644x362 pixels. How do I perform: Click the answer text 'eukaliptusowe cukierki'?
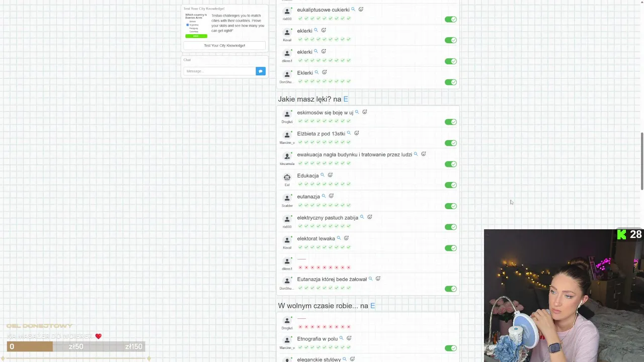[x=323, y=10]
